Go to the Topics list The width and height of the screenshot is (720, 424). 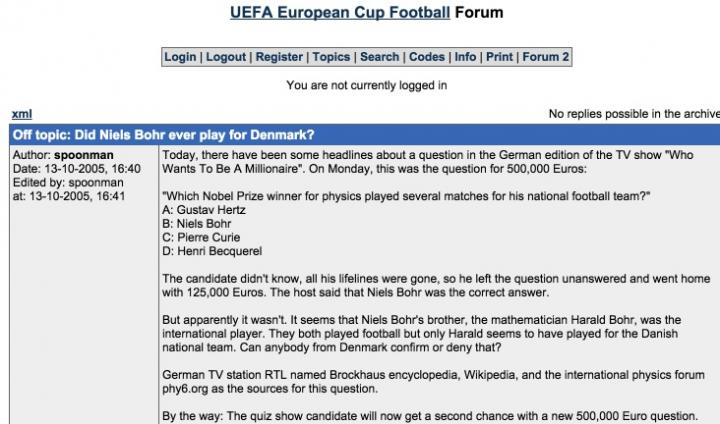[331, 57]
